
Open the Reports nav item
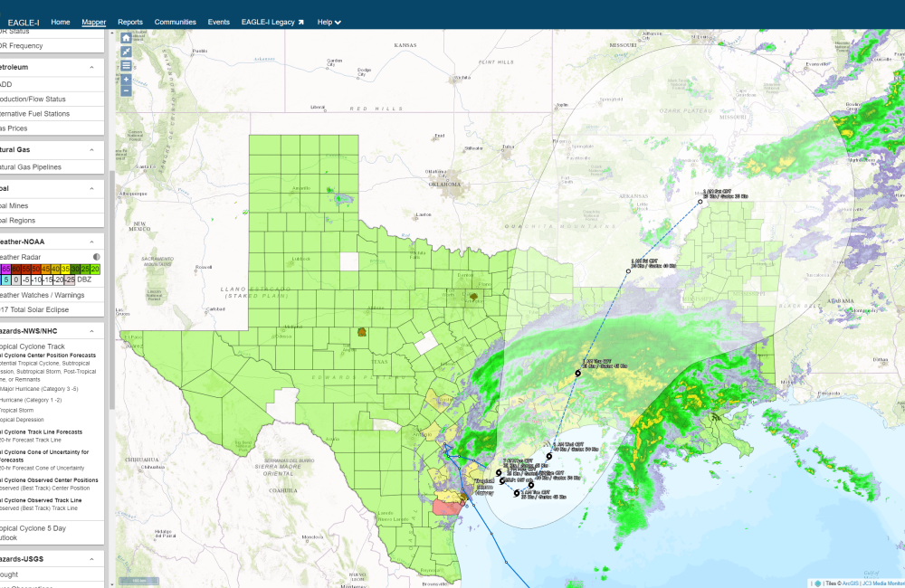click(x=130, y=22)
